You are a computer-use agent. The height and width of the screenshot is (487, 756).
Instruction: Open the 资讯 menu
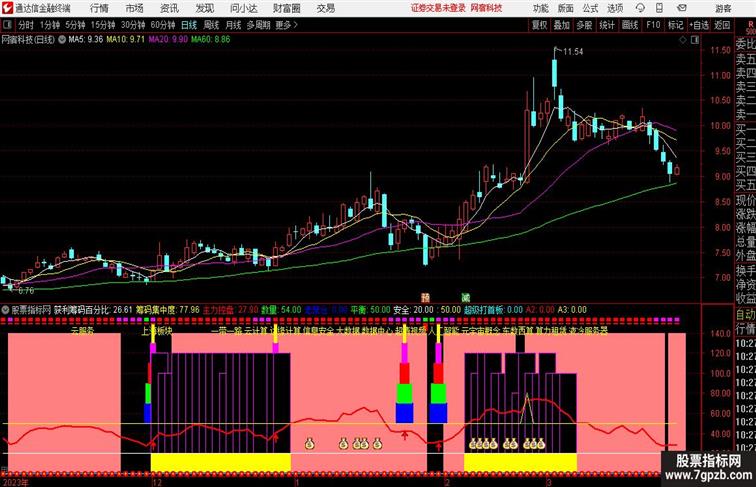[x=169, y=8]
